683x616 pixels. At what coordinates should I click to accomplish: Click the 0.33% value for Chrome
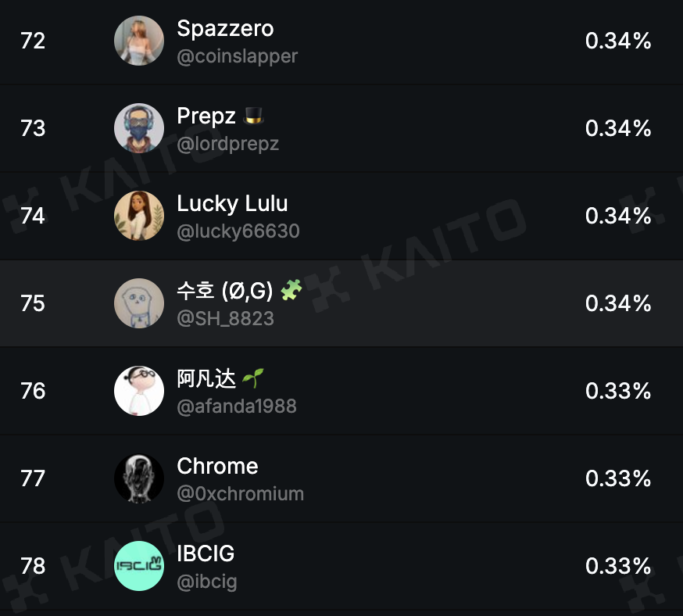618,478
